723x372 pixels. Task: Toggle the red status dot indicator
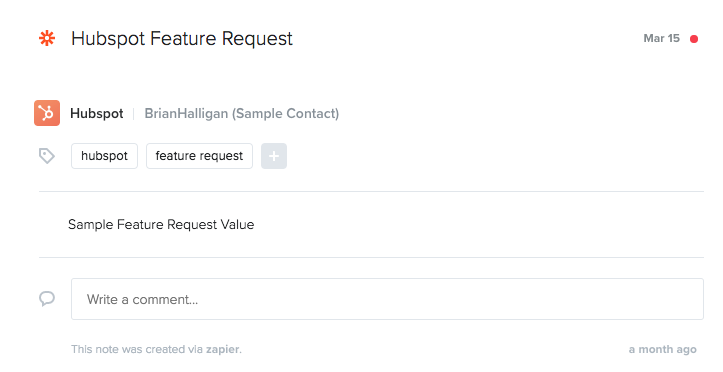(693, 39)
